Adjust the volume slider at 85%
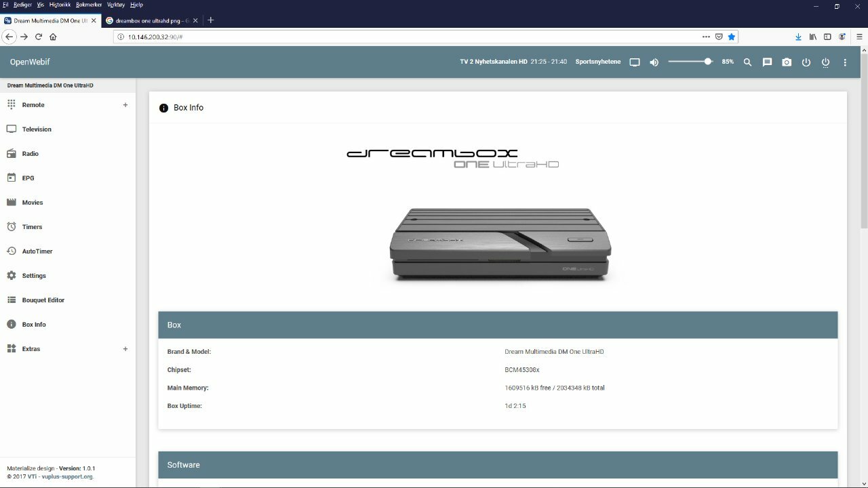 click(707, 62)
